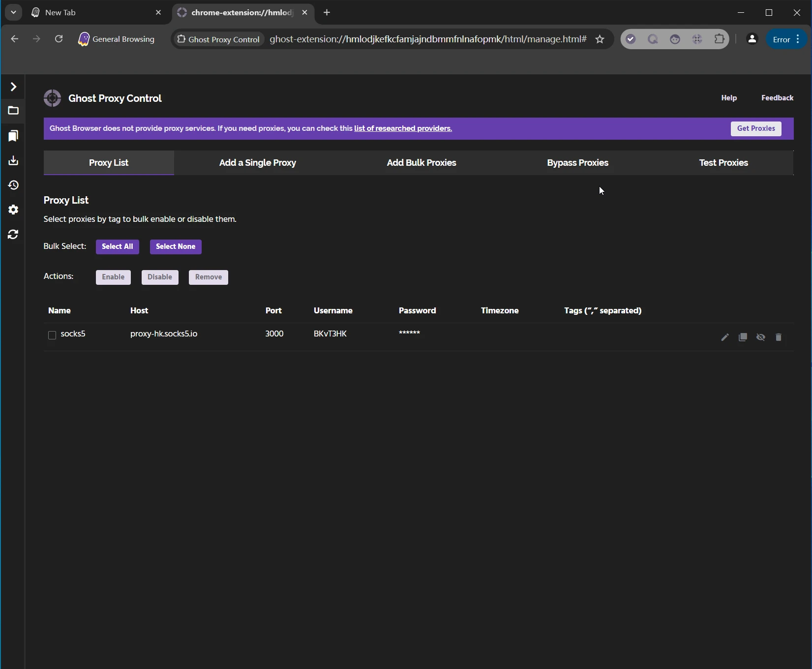Screen dimensions: 812x669
Task: Duplicate the socks5 proxy entry
Action: point(743,337)
